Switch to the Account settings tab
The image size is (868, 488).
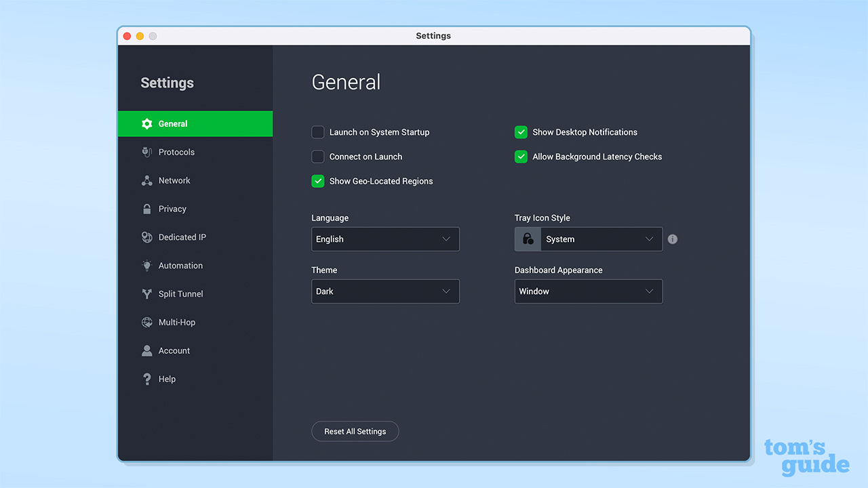click(174, 350)
